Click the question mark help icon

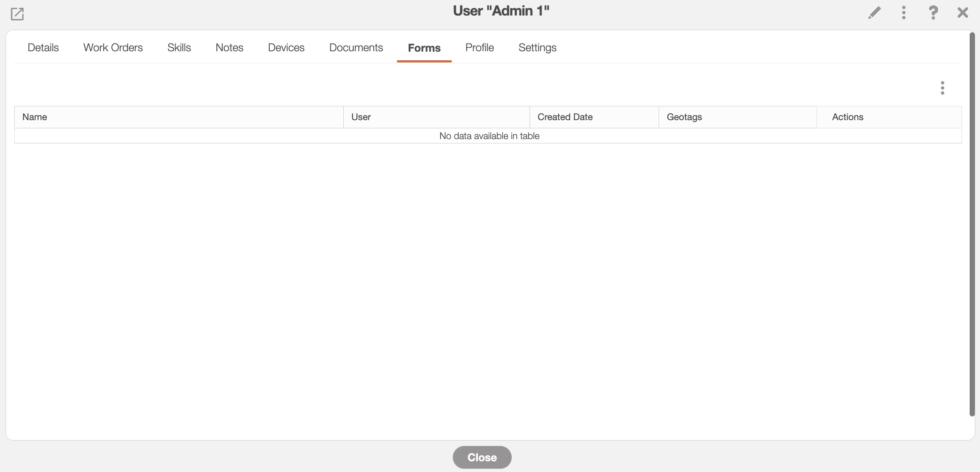pyautogui.click(x=933, y=12)
